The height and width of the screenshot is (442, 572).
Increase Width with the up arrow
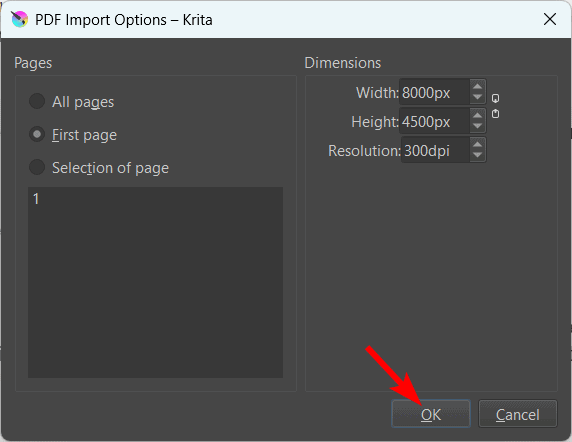[477, 86]
